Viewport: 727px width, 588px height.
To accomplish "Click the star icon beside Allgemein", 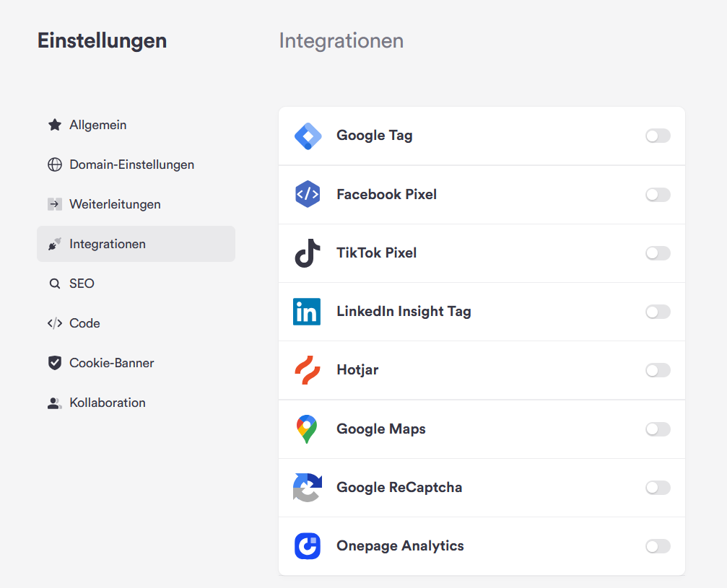I will (x=55, y=125).
